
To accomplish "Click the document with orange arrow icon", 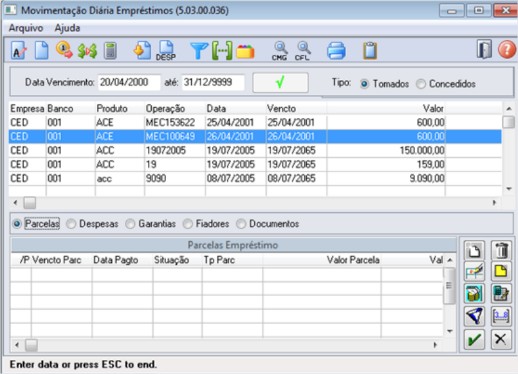I will [142, 51].
